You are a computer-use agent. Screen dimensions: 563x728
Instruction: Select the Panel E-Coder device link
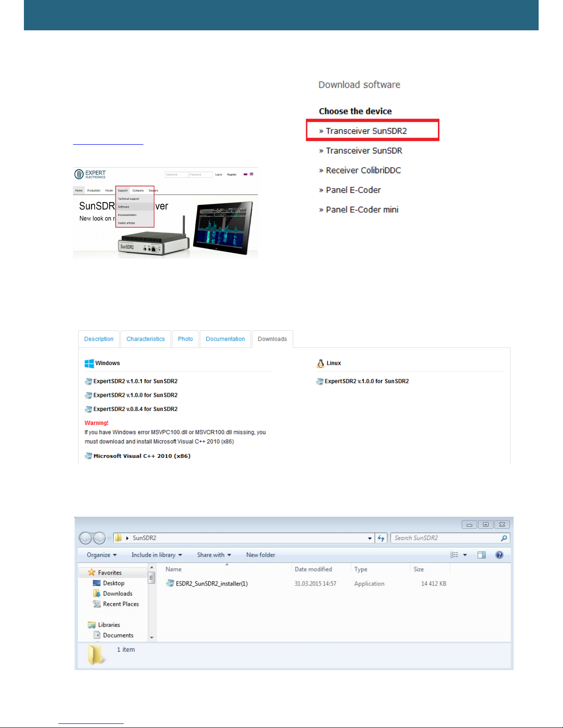click(353, 190)
